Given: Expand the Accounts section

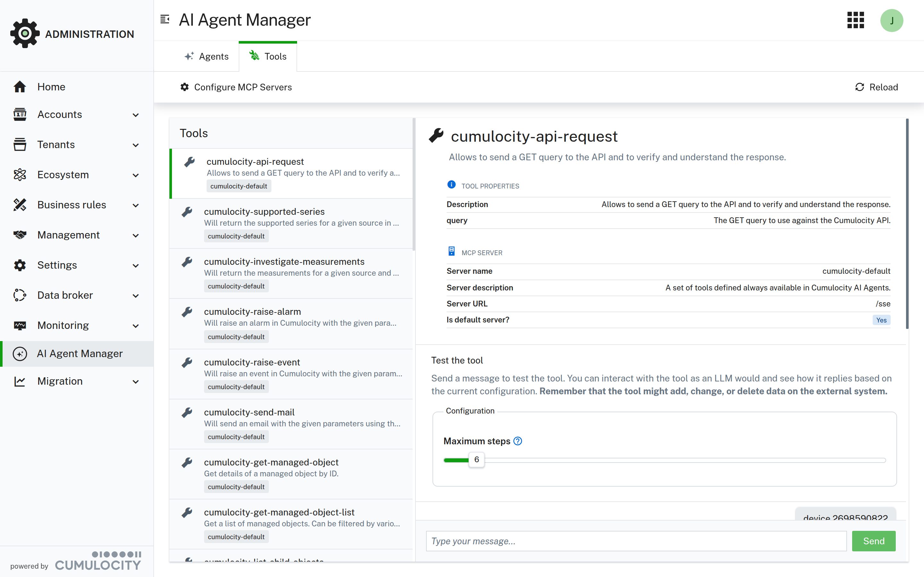Looking at the screenshot, I should point(135,114).
